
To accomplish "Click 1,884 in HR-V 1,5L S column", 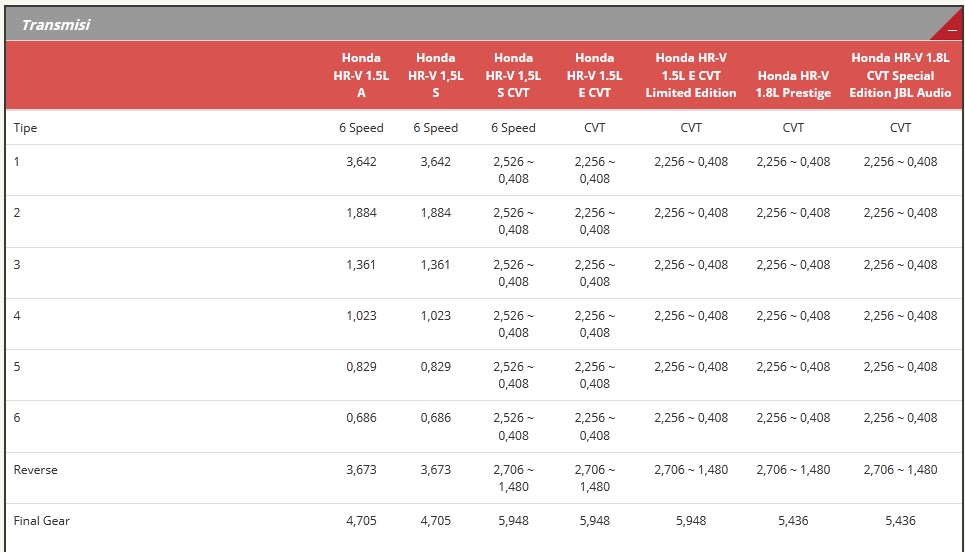I will pos(436,213).
